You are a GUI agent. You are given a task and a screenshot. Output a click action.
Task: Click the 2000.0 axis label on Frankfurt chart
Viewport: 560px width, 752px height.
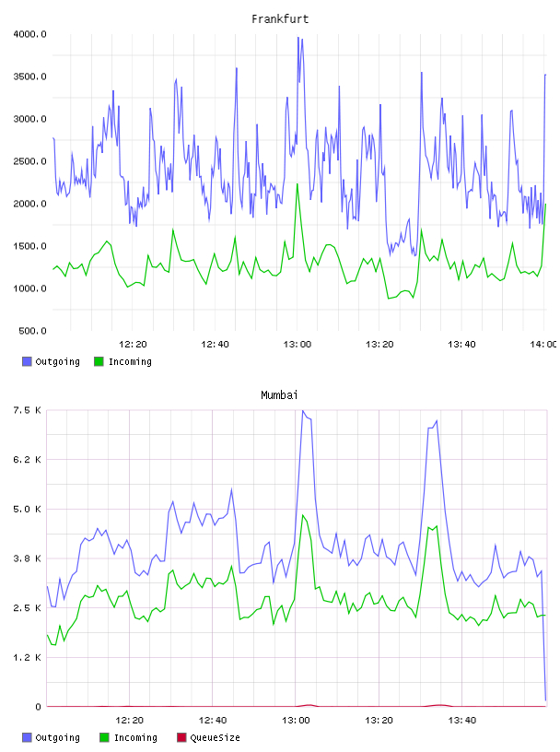point(29,204)
